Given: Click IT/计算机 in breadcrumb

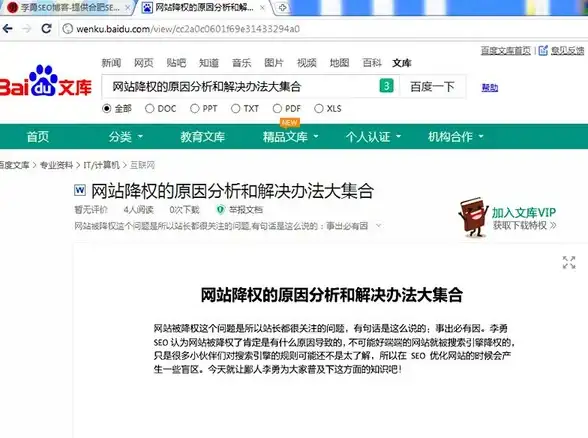Looking at the screenshot, I should click(x=101, y=165).
